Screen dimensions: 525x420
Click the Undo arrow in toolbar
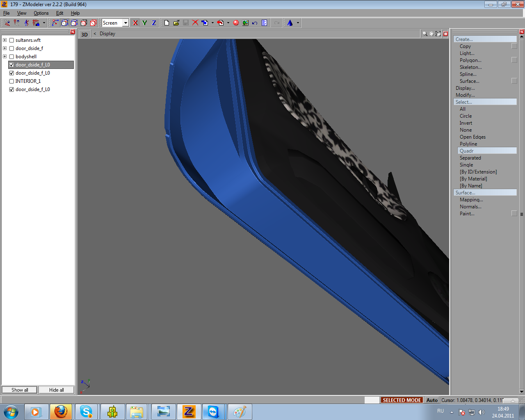(255, 23)
